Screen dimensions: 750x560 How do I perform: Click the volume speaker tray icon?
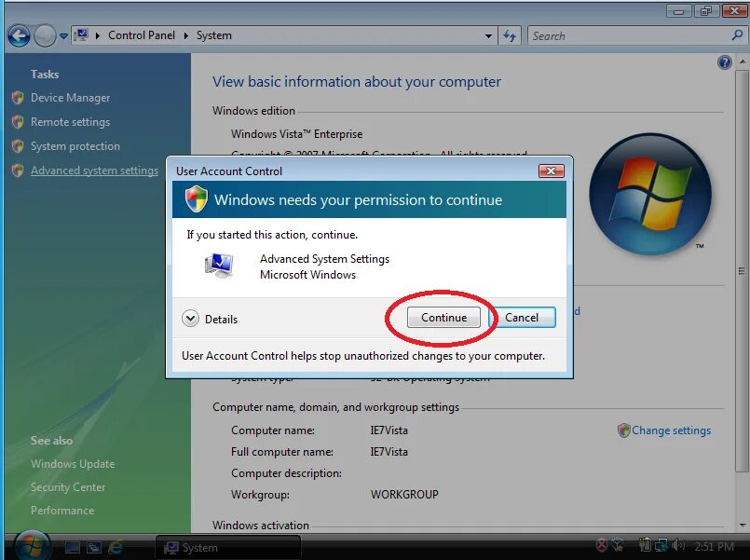[678, 545]
